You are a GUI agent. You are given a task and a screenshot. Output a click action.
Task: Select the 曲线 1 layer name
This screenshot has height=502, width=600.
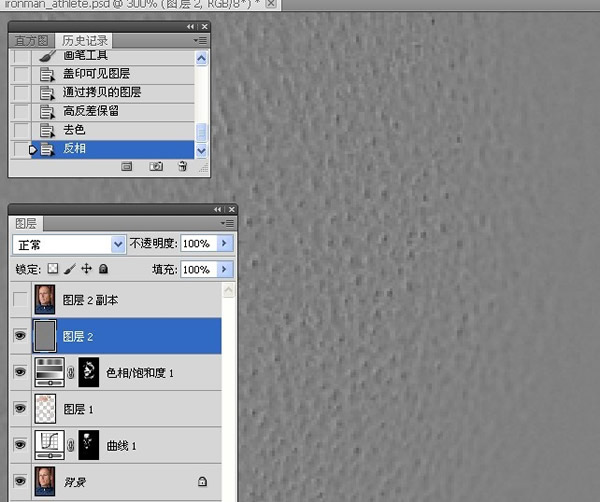pyautogui.click(x=121, y=446)
